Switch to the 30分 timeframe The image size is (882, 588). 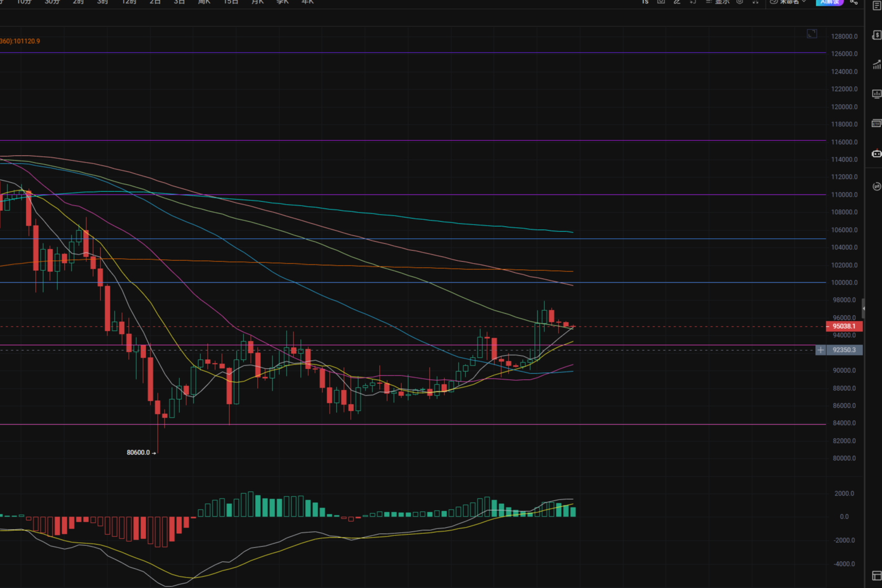point(52,2)
